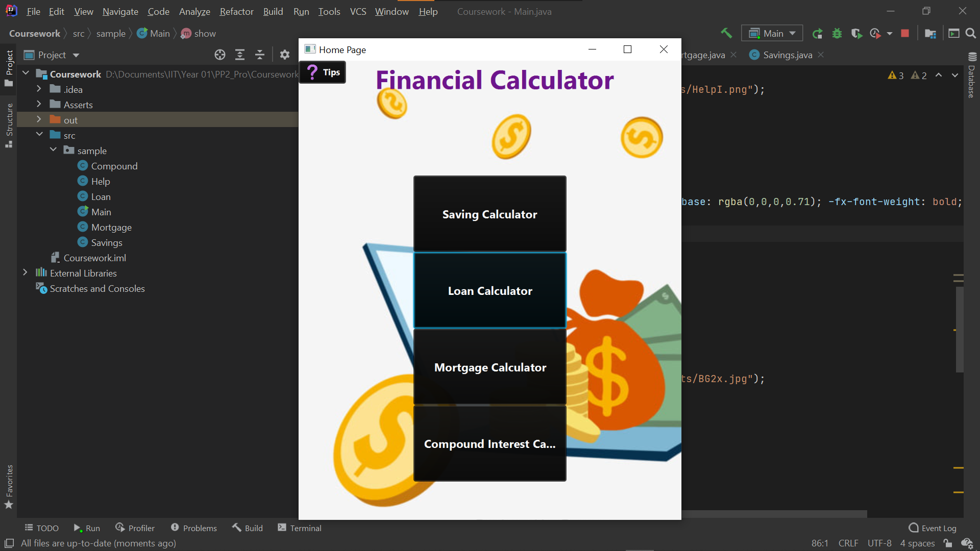Image resolution: width=980 pixels, height=551 pixels.
Task: Switch to the Savings.java tab
Action: pyautogui.click(x=787, y=55)
